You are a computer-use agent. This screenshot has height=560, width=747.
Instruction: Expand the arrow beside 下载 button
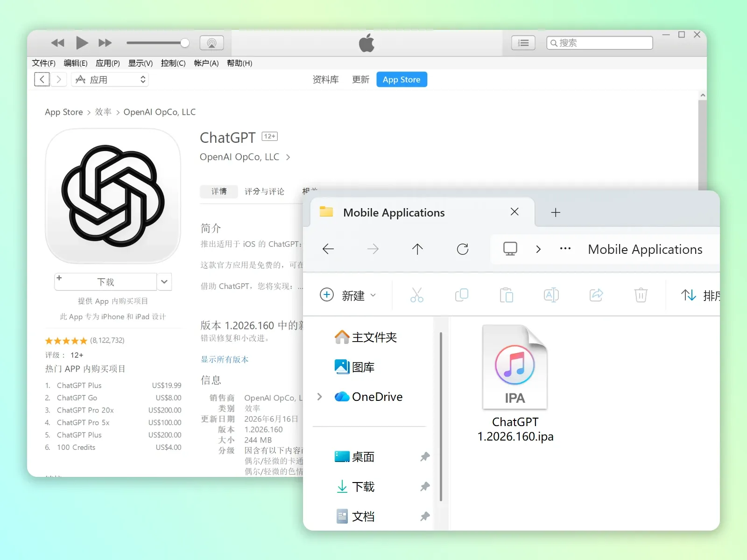click(x=164, y=282)
